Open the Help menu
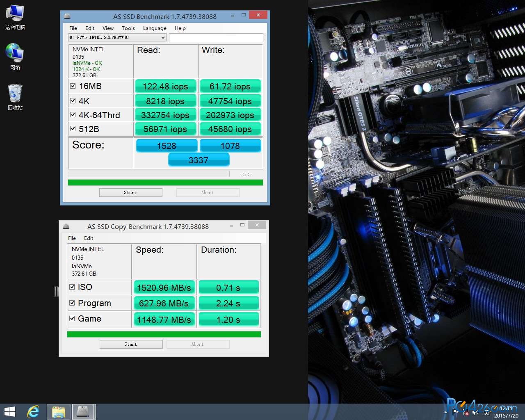This screenshot has height=420, width=525. pos(180,28)
